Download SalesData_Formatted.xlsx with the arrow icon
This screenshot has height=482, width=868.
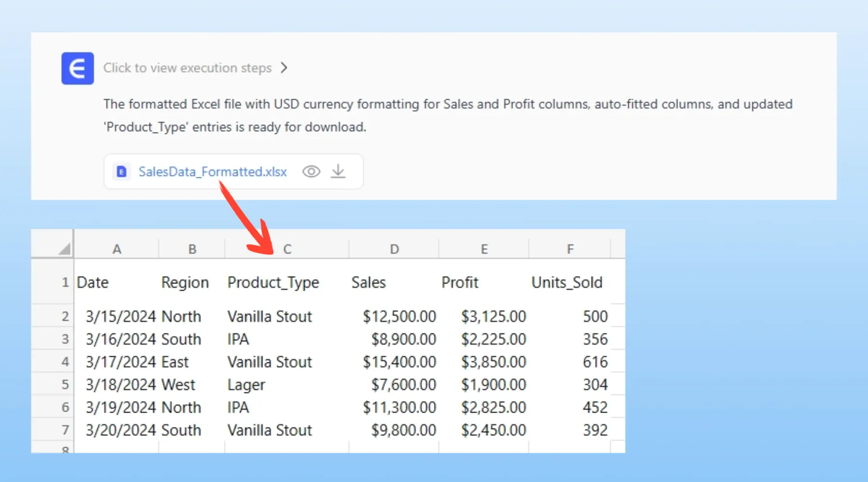click(338, 172)
